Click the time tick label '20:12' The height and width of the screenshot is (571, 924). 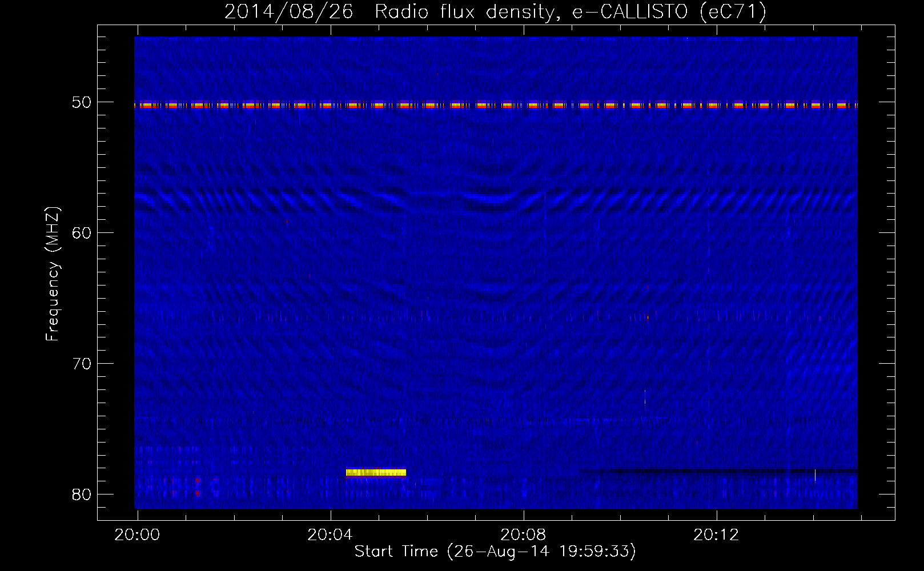coord(716,535)
